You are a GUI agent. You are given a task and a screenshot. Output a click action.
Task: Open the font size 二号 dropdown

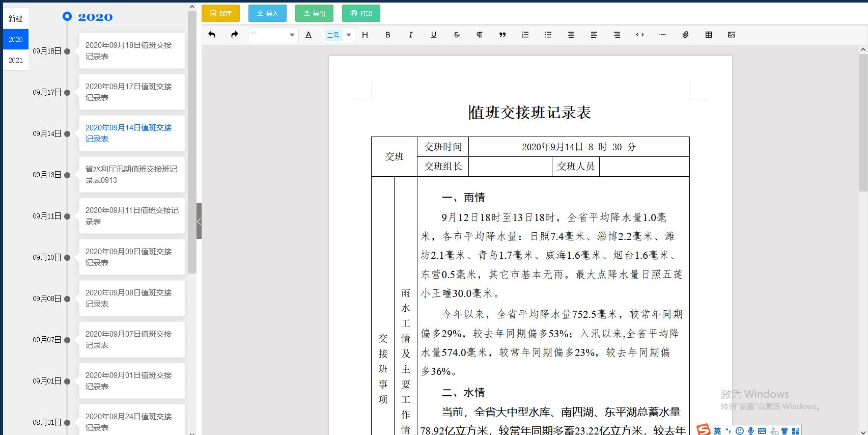(339, 35)
